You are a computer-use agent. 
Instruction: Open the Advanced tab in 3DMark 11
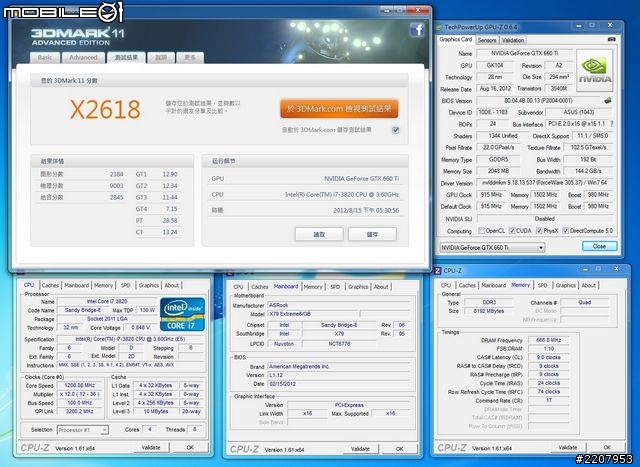click(x=83, y=58)
